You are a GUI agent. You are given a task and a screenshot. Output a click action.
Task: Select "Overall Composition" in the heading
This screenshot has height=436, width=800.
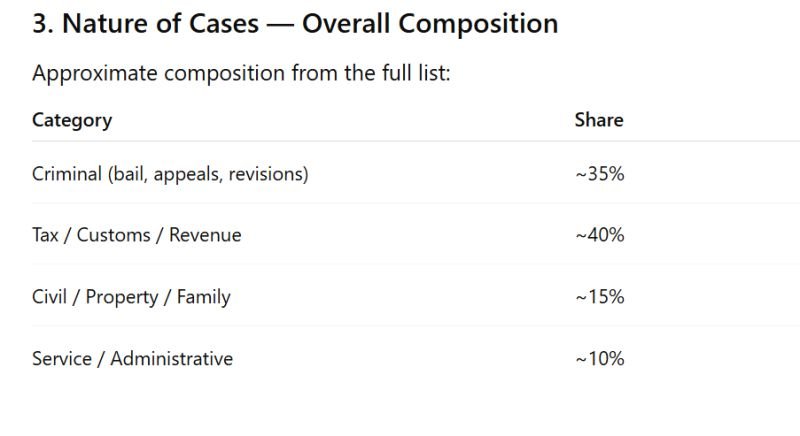point(430,24)
